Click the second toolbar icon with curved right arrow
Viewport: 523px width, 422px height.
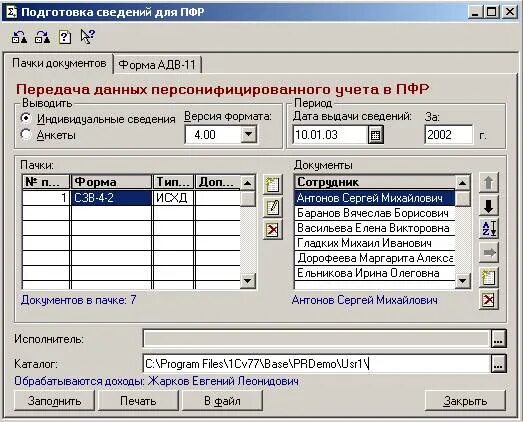[42, 37]
